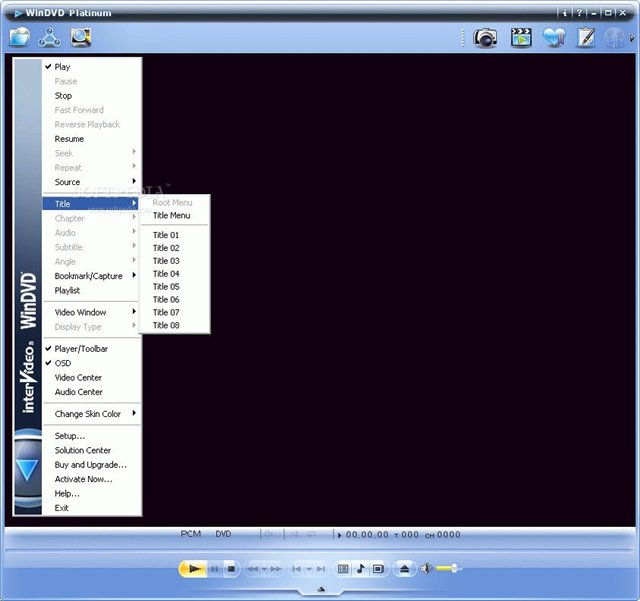The image size is (640, 601).
Task: Select Title 05 in the submenu
Action: click(x=175, y=287)
